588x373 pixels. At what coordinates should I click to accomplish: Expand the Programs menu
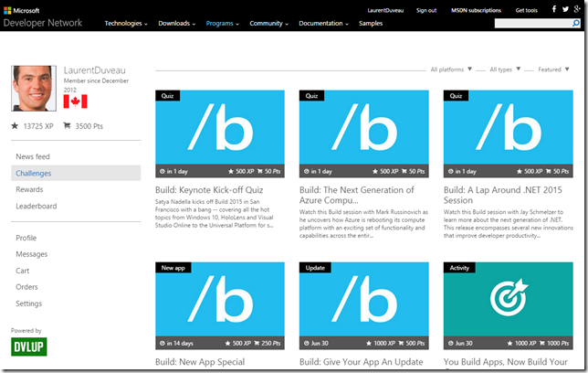pyautogui.click(x=223, y=23)
